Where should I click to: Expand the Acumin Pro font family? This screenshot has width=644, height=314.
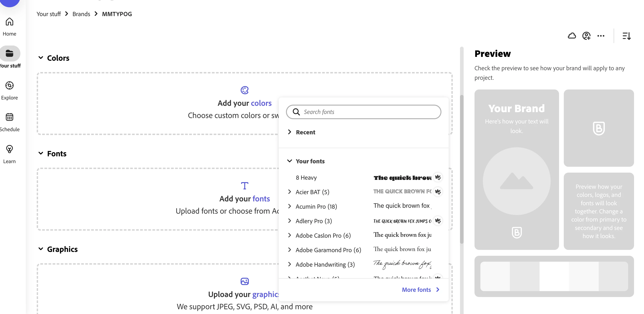(x=290, y=206)
